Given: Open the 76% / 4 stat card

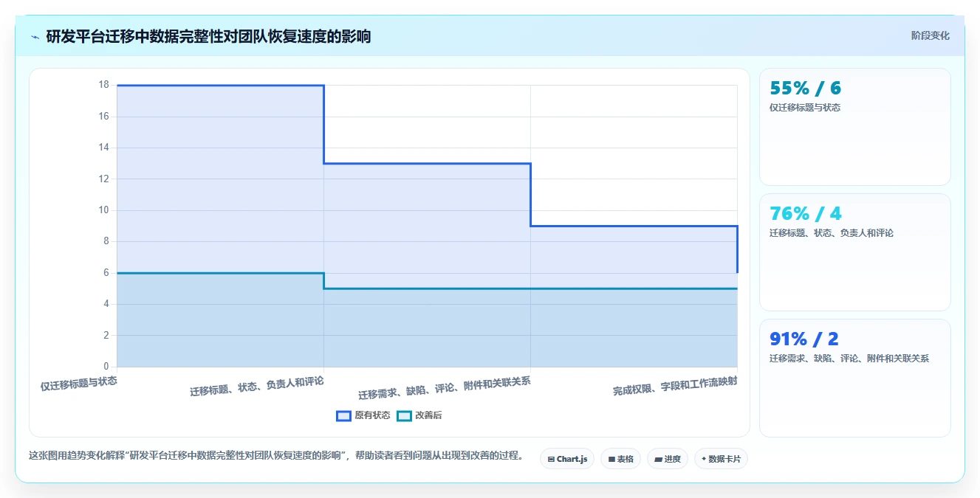Looking at the screenshot, I should point(855,252).
